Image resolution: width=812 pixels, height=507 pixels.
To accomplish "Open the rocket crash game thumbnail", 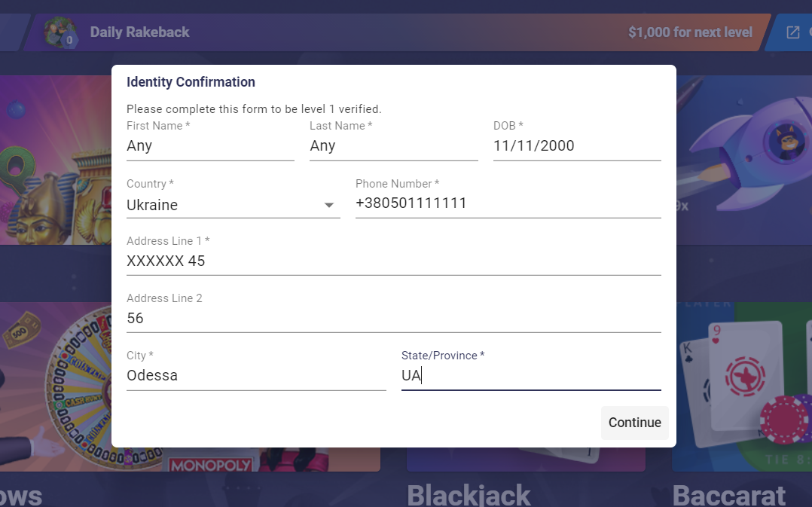I will coord(744,160).
